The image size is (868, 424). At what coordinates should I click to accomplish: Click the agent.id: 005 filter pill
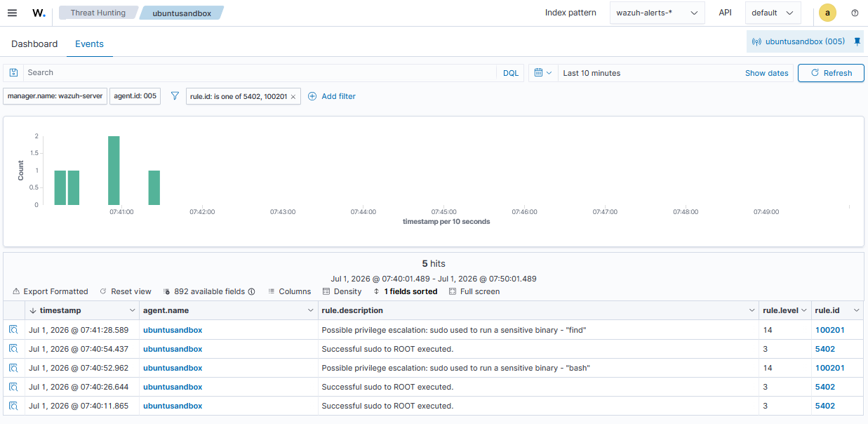click(x=135, y=96)
